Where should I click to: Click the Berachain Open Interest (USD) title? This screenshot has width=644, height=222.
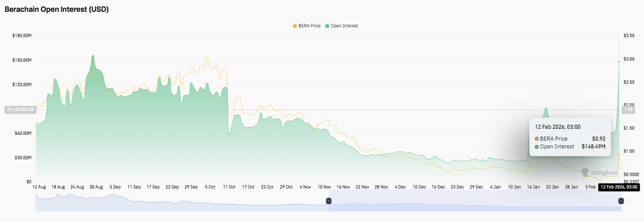point(57,9)
